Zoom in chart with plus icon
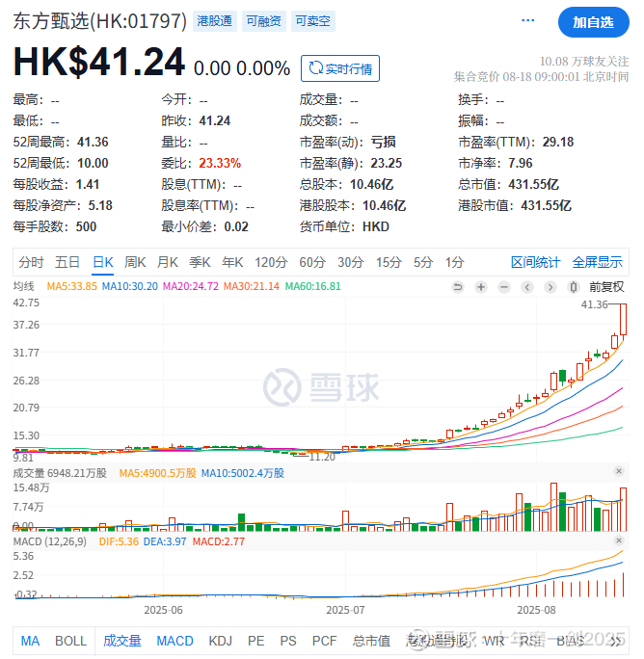The image size is (644, 659). click(x=481, y=287)
